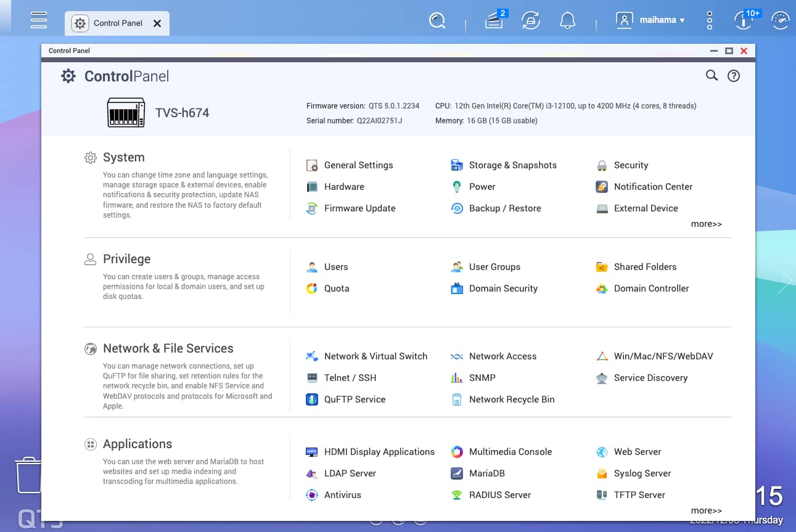Open Network & Virtual Switch link

click(x=375, y=356)
